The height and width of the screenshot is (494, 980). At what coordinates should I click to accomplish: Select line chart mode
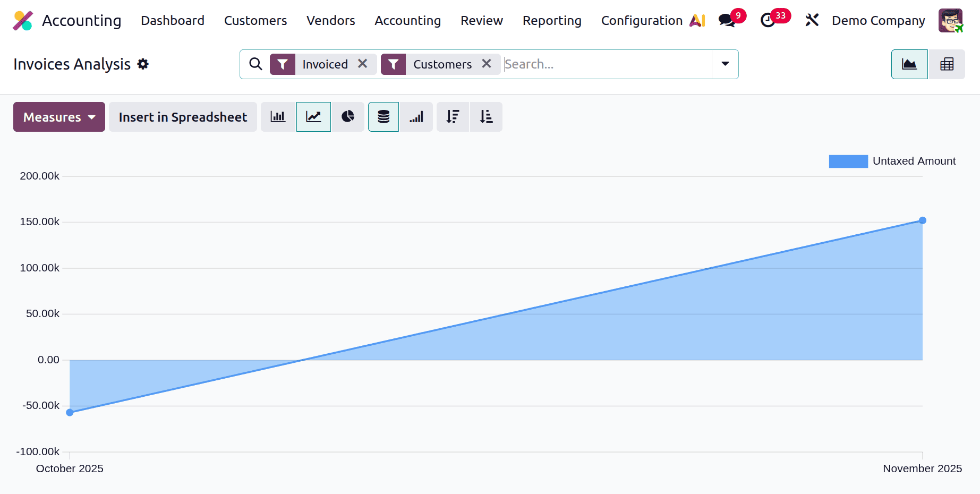tap(313, 117)
